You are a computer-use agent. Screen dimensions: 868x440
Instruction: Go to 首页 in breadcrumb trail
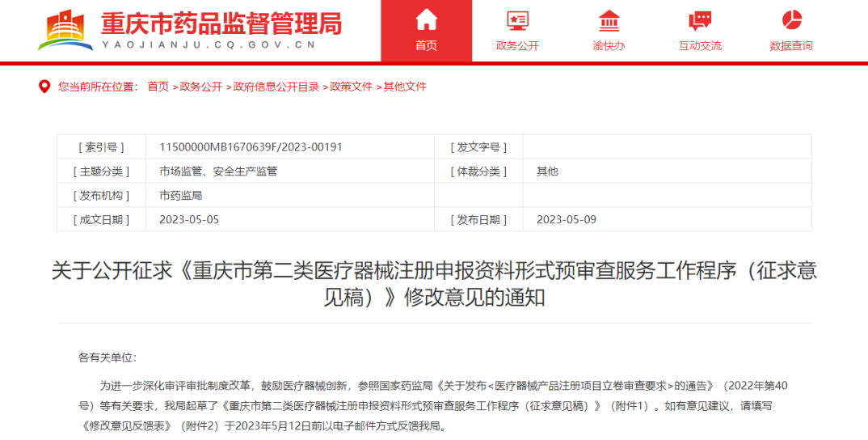pyautogui.click(x=158, y=87)
